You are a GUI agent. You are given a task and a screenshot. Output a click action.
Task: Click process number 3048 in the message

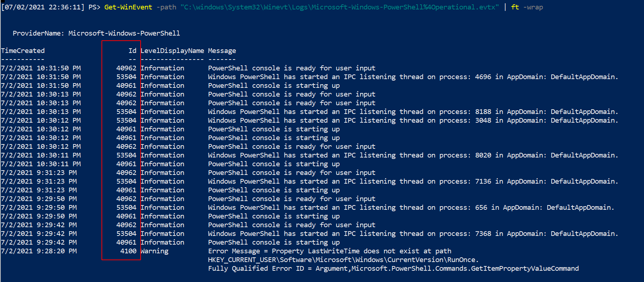click(483, 120)
